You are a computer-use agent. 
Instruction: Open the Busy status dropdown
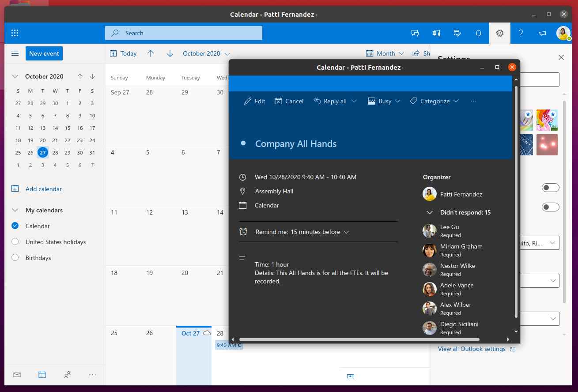pyautogui.click(x=384, y=101)
